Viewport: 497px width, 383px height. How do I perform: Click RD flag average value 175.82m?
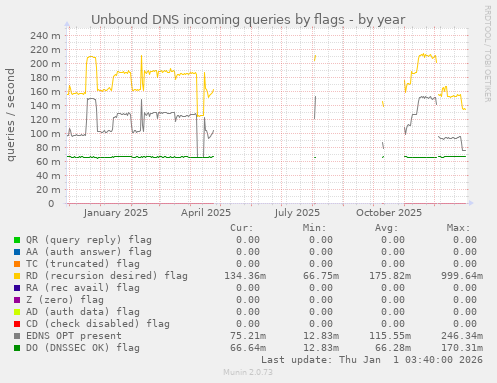[x=390, y=276]
